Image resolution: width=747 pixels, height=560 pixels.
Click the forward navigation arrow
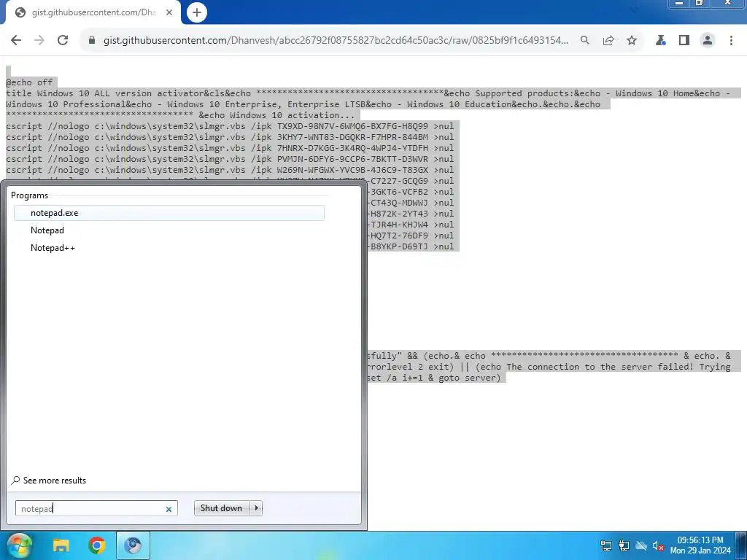click(x=39, y=41)
